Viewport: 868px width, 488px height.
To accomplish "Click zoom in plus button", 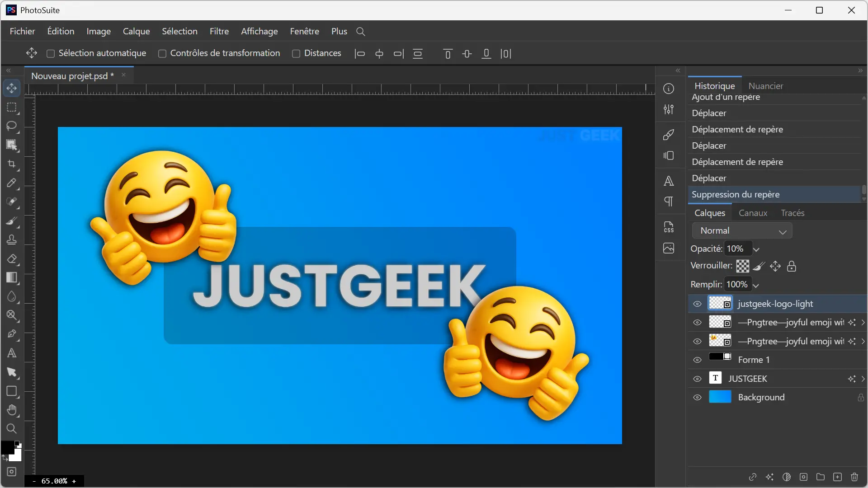I will click(x=74, y=481).
